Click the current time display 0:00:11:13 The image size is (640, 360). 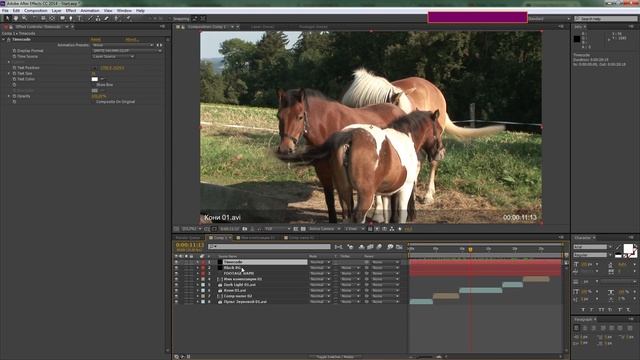pos(190,245)
